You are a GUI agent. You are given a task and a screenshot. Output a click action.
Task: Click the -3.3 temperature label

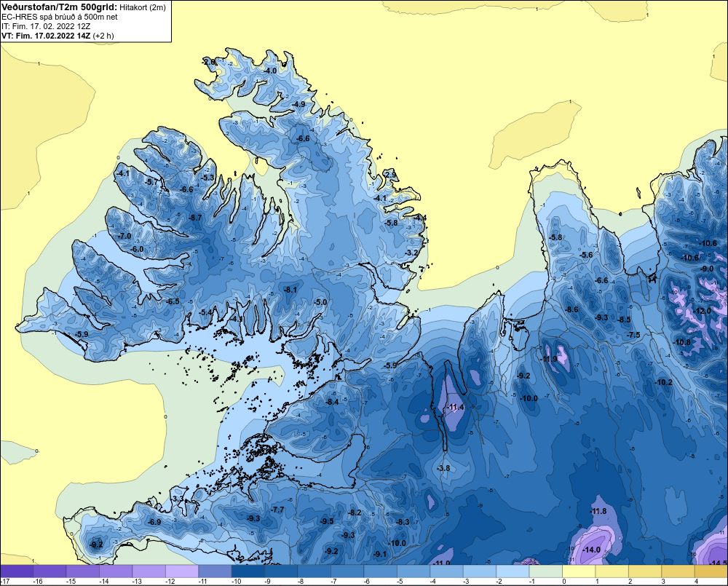coord(178,499)
